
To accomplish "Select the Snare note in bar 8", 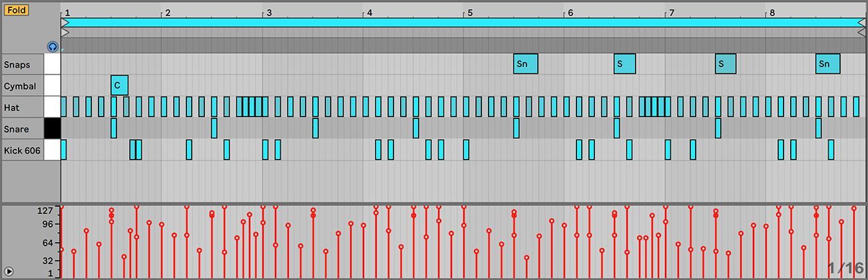I will pos(819,128).
